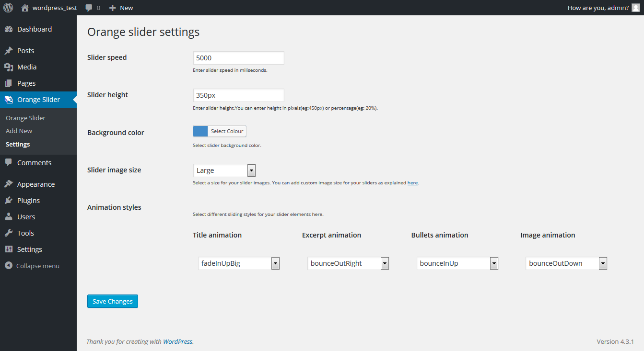This screenshot has width=644, height=351.
Task: Click the Pages icon in sidebar
Action: [x=9, y=83]
